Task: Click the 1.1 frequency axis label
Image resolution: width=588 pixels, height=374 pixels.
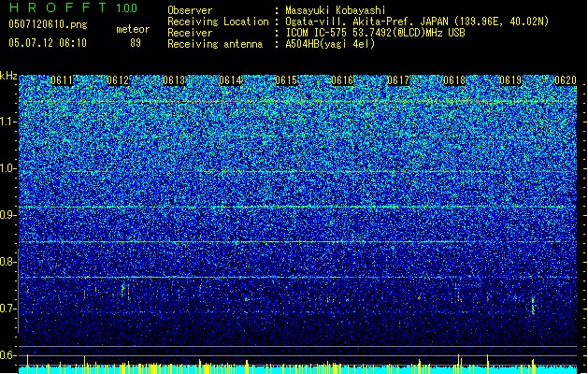Action: [7, 122]
